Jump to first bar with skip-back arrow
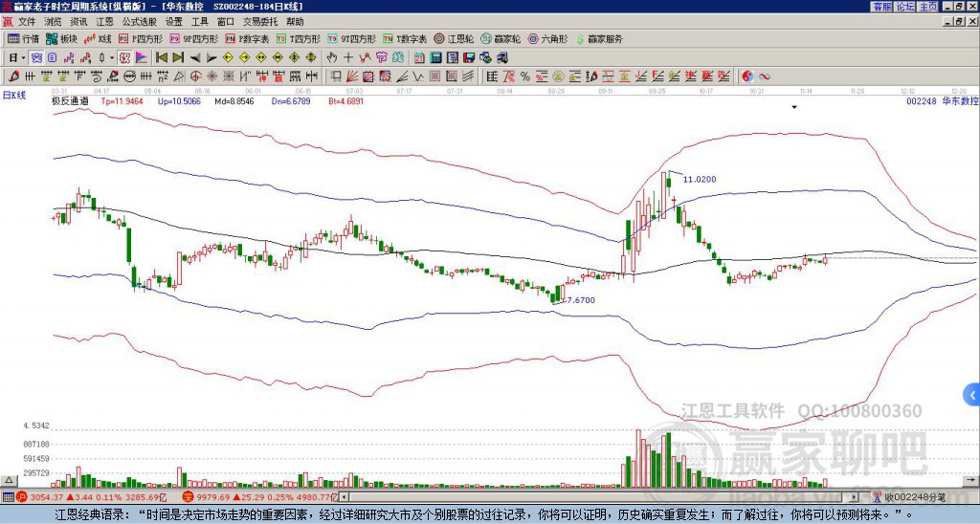 (161, 57)
